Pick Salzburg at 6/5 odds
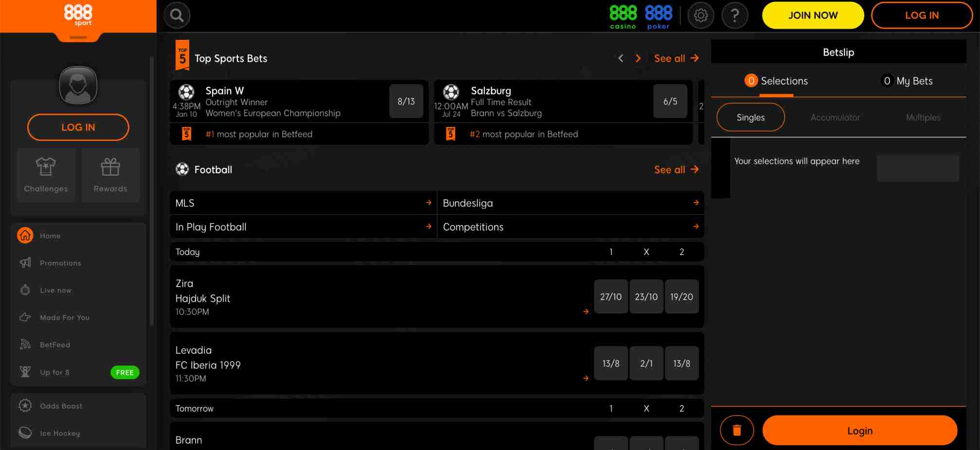 670,101
